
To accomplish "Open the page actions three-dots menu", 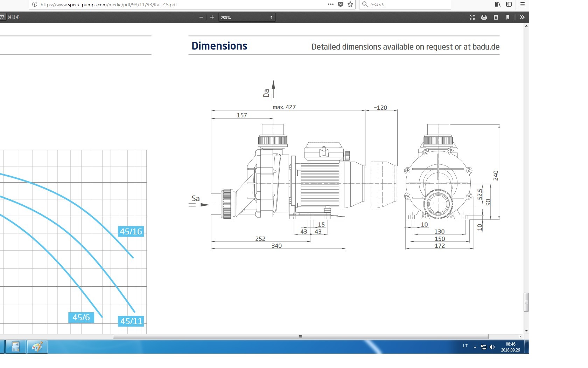I will 330,4.
